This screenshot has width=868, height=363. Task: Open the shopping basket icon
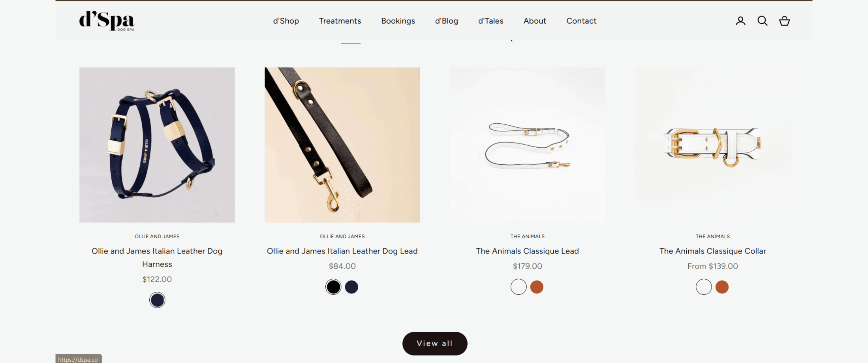click(x=784, y=21)
